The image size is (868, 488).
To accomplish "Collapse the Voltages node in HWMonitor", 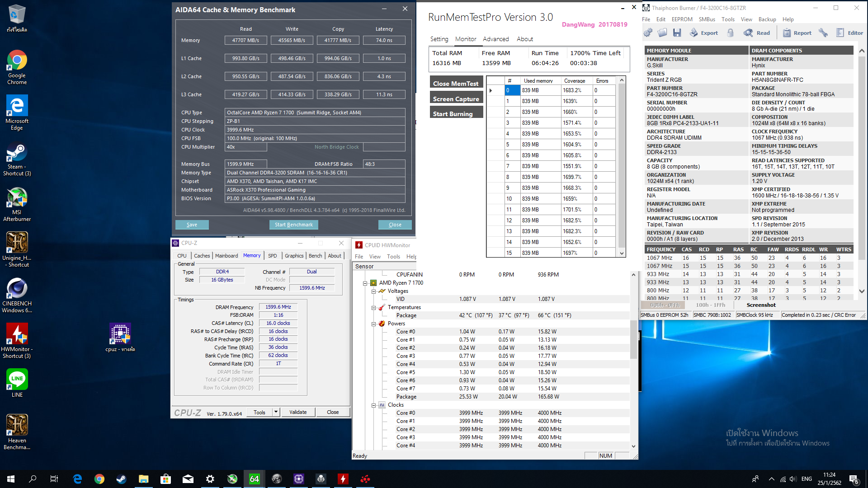I will pos(374,291).
